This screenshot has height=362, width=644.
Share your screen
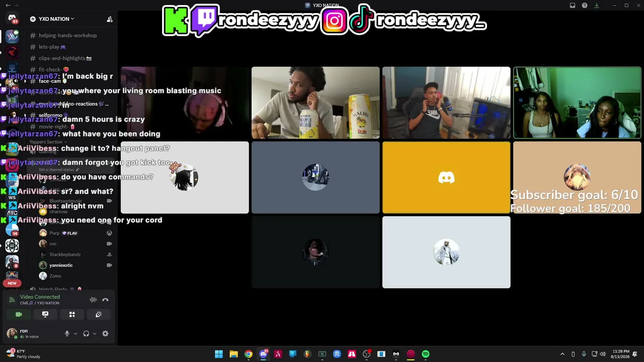click(x=45, y=314)
